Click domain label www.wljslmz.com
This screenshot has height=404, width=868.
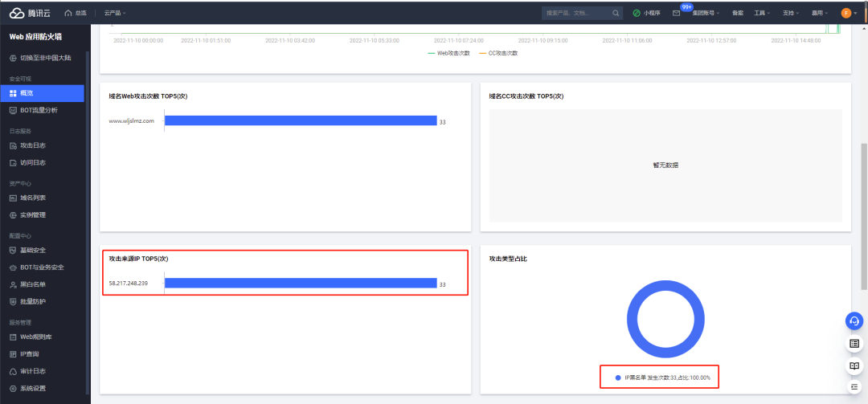131,120
